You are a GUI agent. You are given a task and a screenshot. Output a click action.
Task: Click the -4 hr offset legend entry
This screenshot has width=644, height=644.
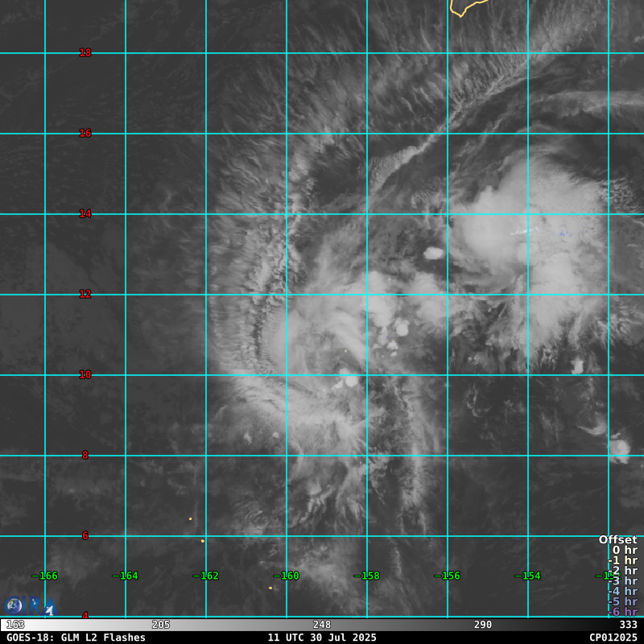click(622, 591)
